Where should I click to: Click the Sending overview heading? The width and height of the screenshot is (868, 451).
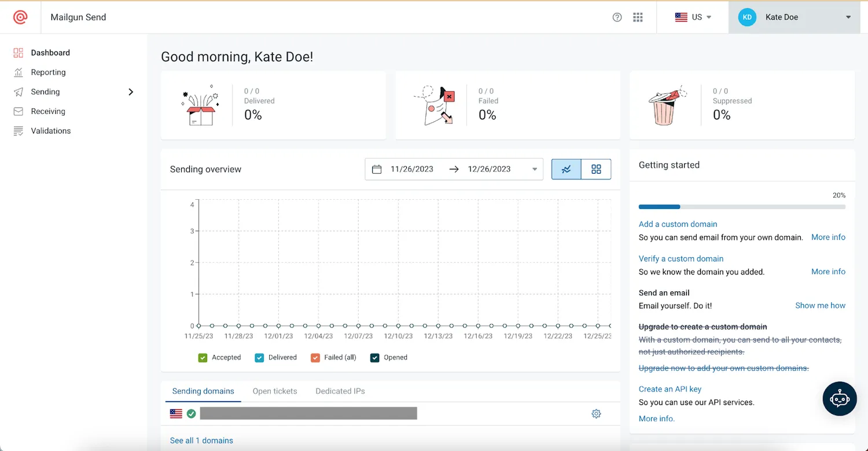tap(205, 170)
